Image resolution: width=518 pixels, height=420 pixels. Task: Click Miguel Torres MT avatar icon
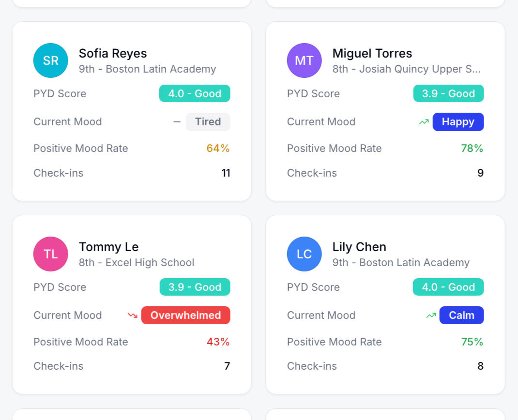pos(305,60)
